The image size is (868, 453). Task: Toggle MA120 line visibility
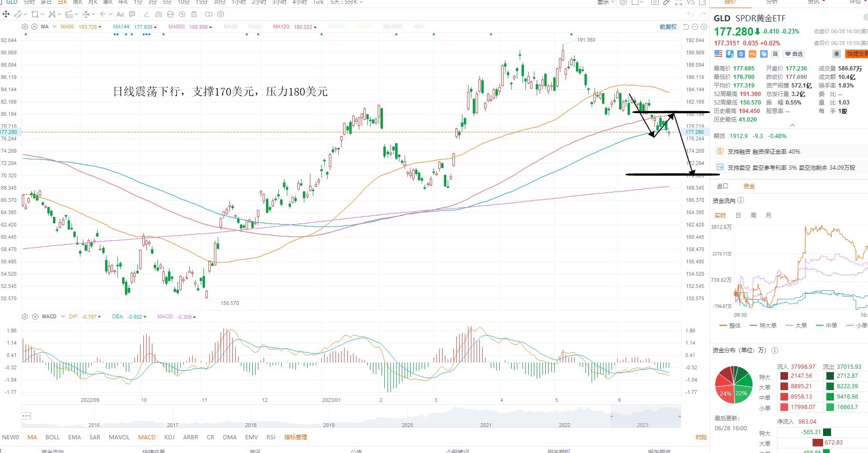pyautogui.click(x=295, y=27)
